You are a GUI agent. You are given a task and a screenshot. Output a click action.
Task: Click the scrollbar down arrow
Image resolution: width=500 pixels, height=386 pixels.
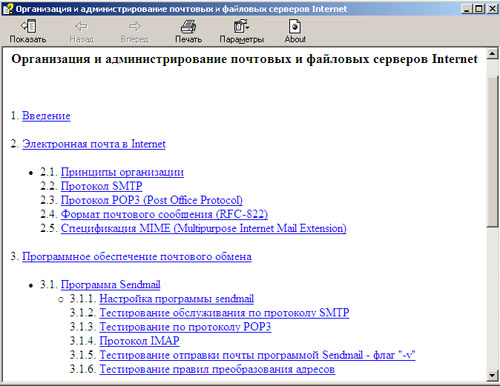[492, 375]
